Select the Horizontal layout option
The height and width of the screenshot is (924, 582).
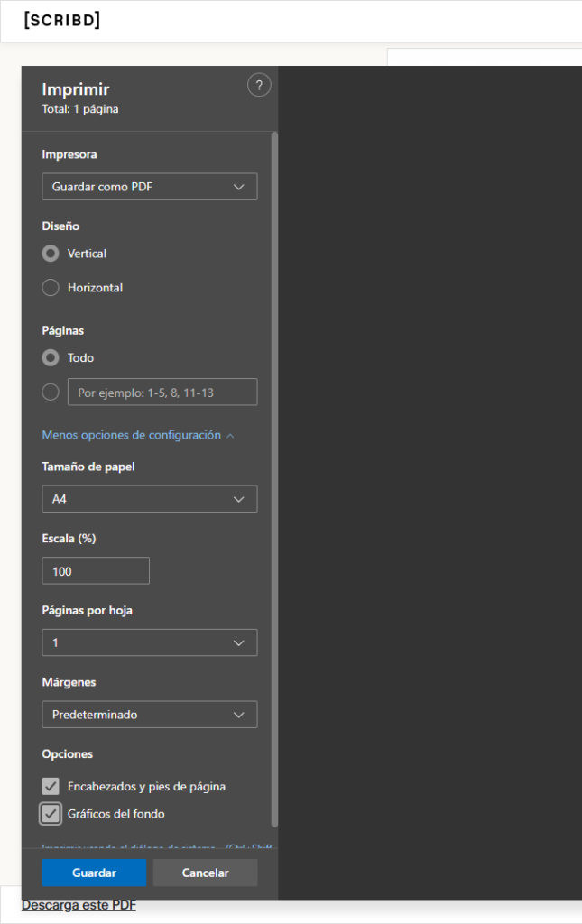click(51, 288)
